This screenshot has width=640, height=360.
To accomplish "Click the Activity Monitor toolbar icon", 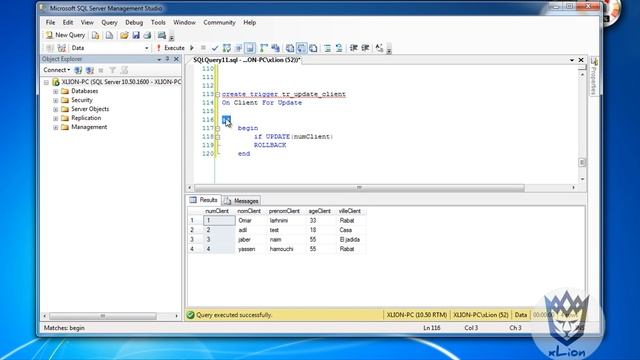I will (x=162, y=36).
